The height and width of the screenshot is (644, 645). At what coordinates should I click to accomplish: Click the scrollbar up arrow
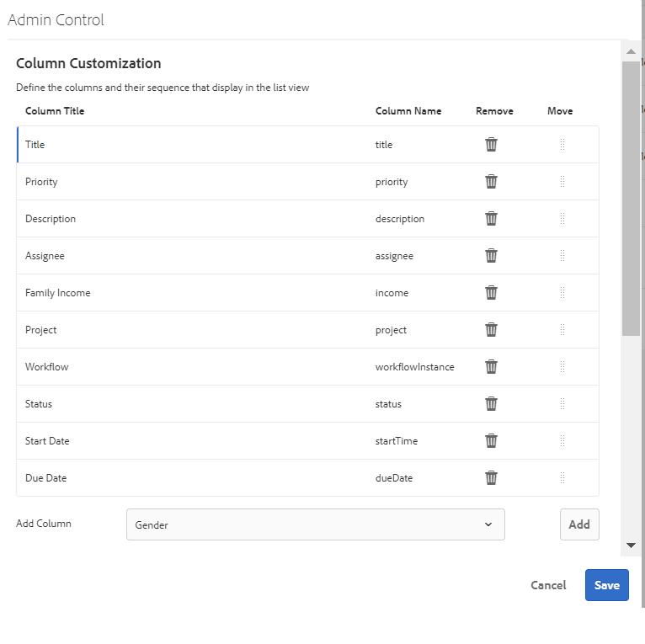[x=631, y=51]
